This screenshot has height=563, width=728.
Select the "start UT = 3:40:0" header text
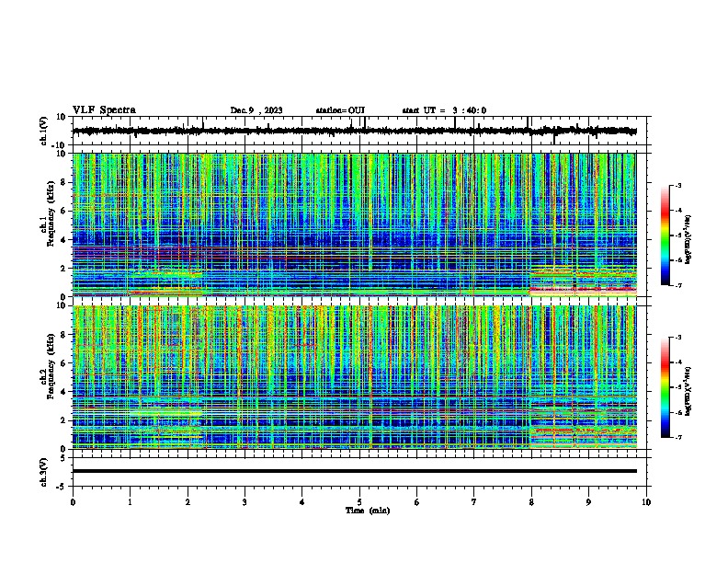pos(444,110)
